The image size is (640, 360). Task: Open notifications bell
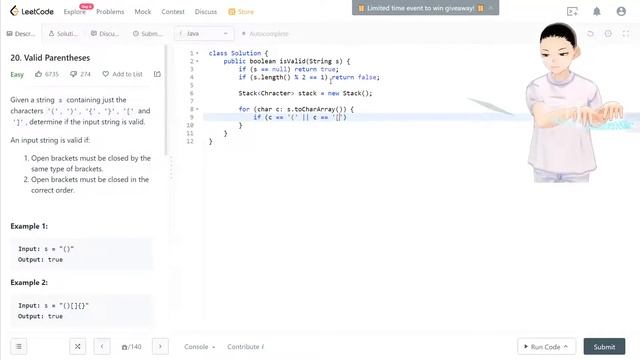[x=597, y=11]
